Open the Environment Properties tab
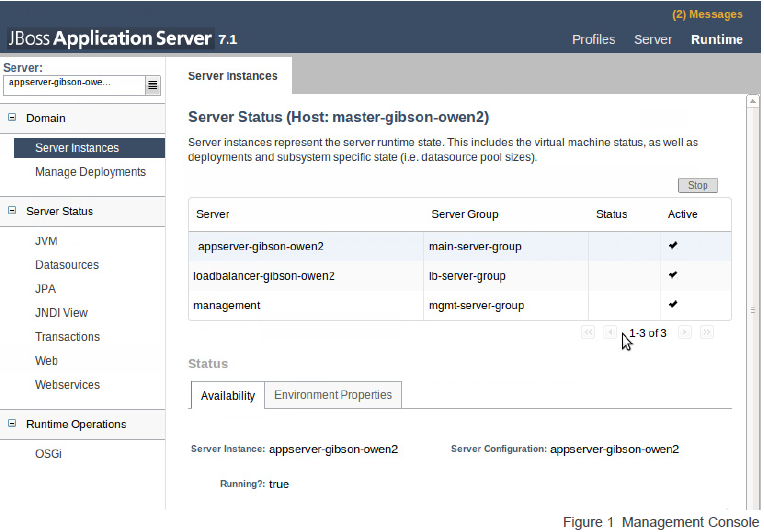 coord(333,395)
